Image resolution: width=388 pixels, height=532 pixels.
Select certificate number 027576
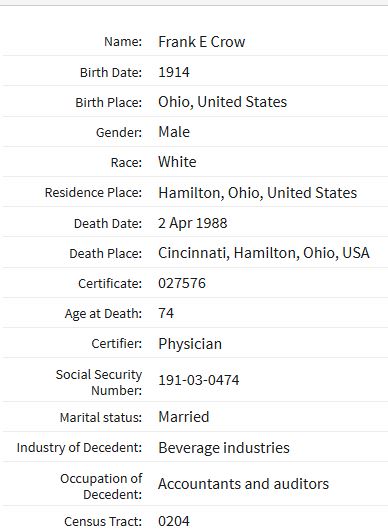(x=182, y=283)
